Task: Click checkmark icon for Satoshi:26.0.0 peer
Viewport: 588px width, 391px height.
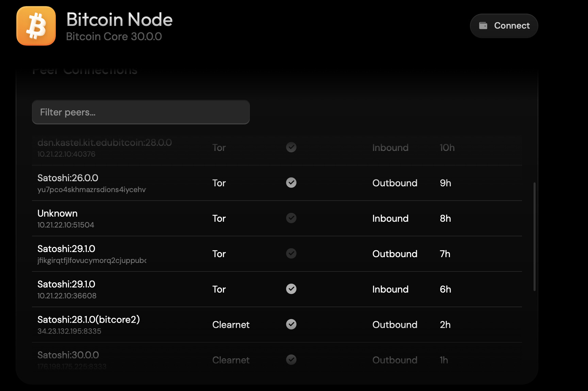Action: click(291, 183)
